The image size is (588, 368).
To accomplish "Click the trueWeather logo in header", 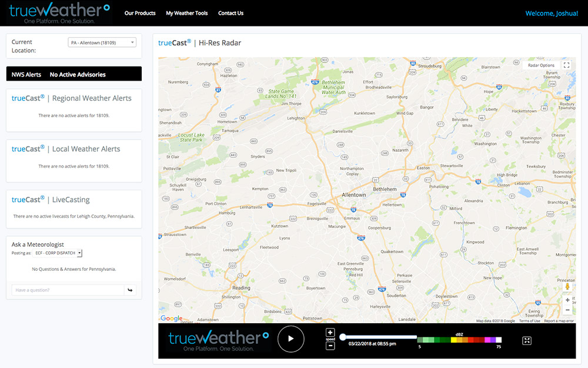I will (59, 13).
